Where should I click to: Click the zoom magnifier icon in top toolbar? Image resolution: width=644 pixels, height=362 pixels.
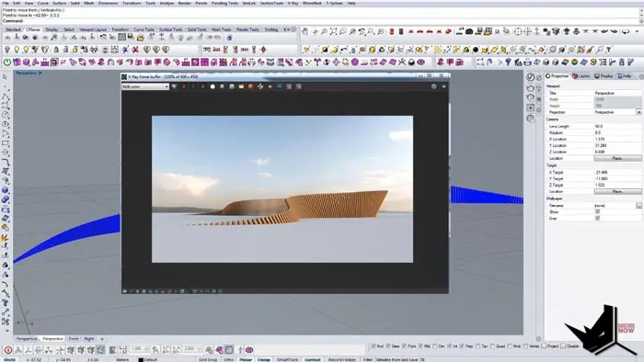324,31
